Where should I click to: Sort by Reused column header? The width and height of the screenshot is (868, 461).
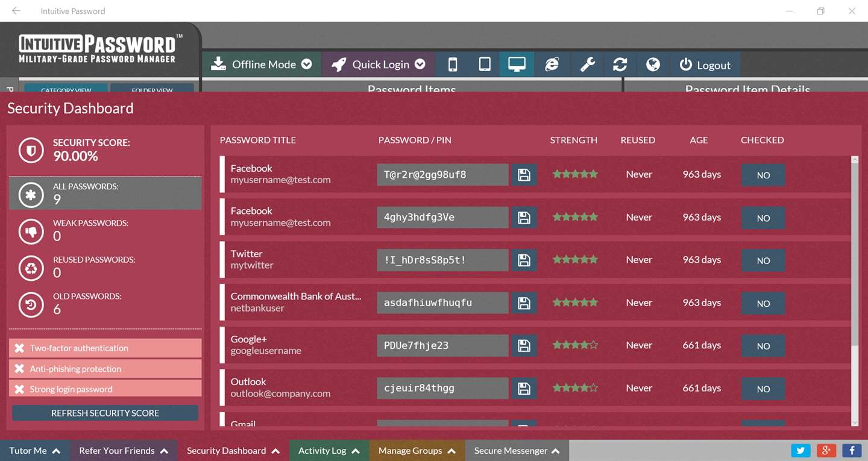click(638, 140)
